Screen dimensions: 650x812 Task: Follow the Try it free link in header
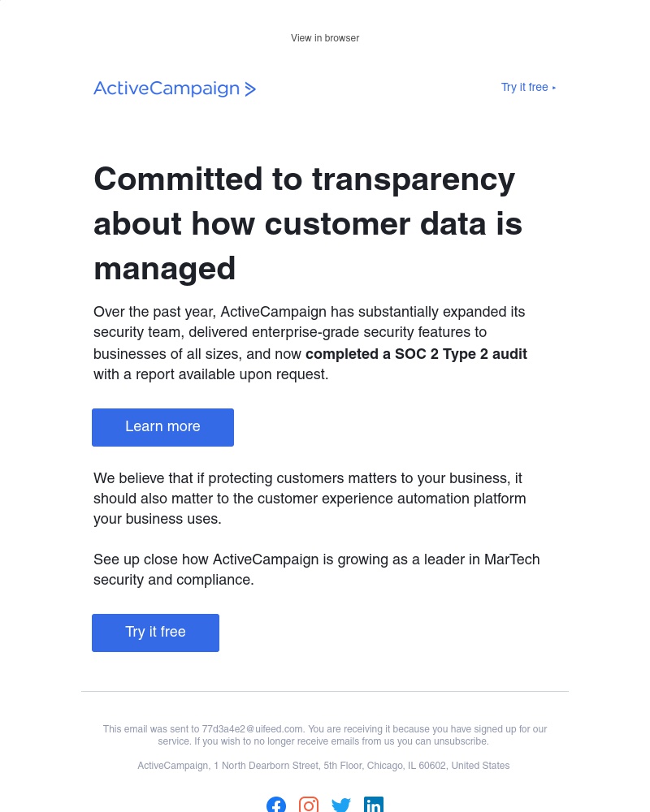(524, 88)
